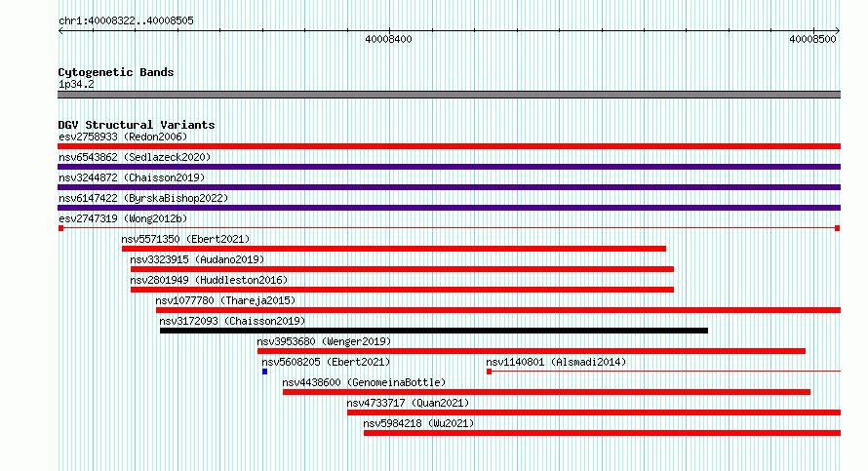The image size is (868, 471).
Task: Select the purple nsv6147422 variant bar
Action: [x=449, y=208]
